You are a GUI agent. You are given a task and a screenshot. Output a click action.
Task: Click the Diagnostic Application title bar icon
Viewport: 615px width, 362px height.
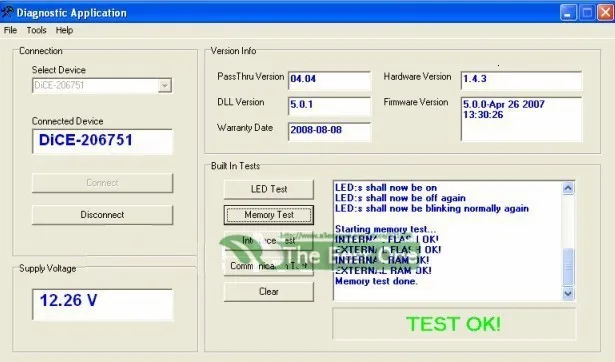pos(7,12)
